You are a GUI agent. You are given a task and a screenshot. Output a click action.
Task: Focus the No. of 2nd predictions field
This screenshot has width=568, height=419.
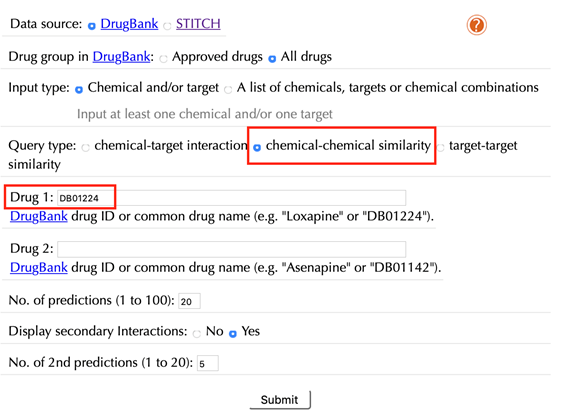208,363
